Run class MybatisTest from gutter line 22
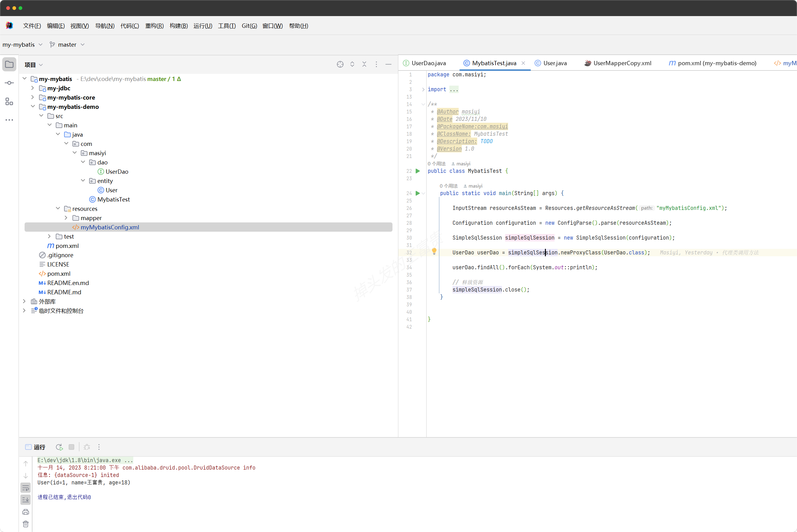The height and width of the screenshot is (532, 797). click(x=418, y=171)
